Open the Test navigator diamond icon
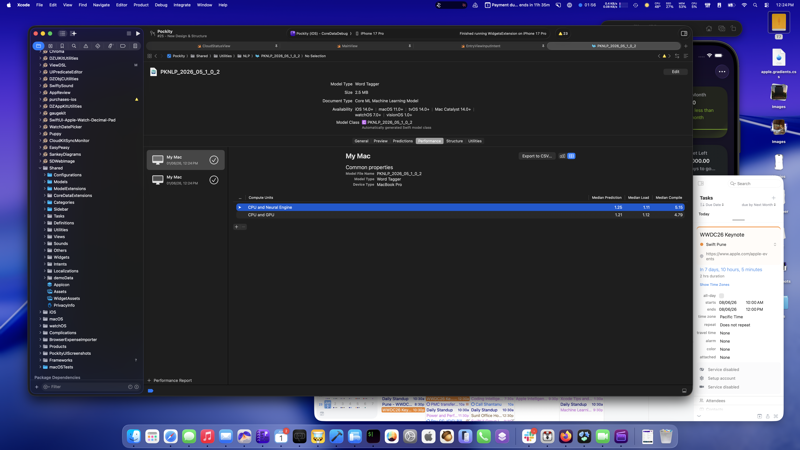The image size is (800, 450). [98, 46]
